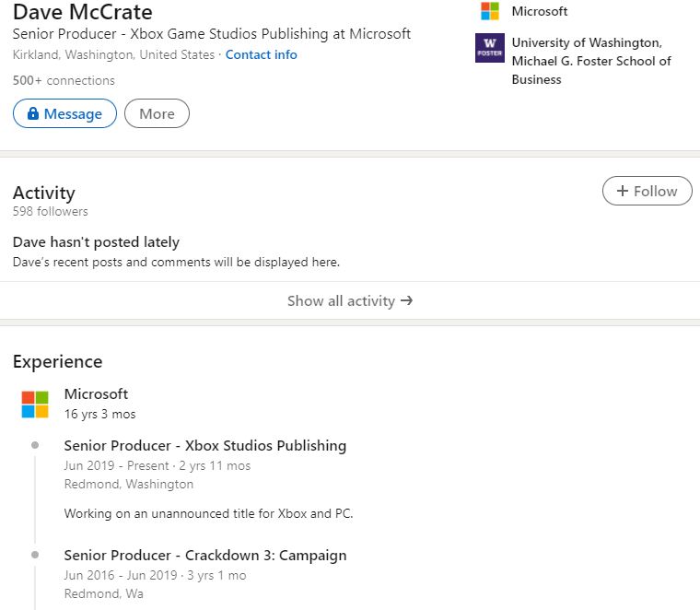Open the Contact info link
This screenshot has height=610, width=700.
262,54
